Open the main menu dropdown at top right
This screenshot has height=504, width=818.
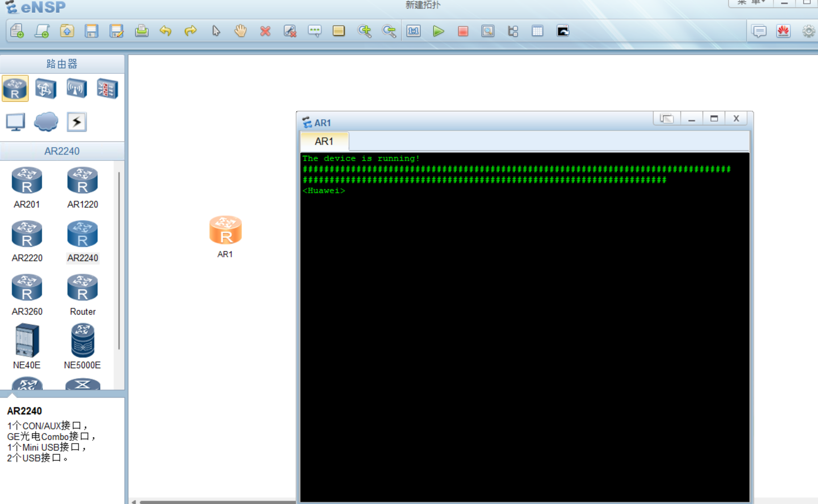click(751, 3)
